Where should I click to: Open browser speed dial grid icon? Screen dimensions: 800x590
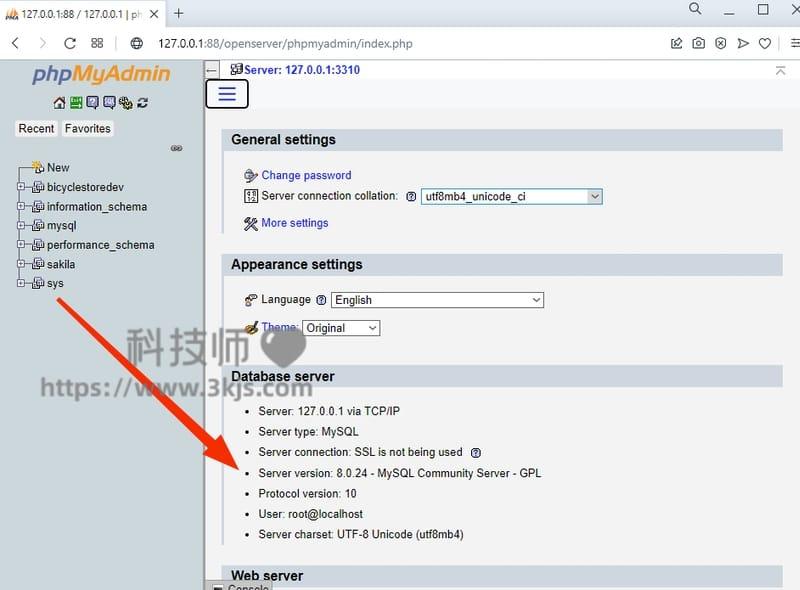[97, 43]
